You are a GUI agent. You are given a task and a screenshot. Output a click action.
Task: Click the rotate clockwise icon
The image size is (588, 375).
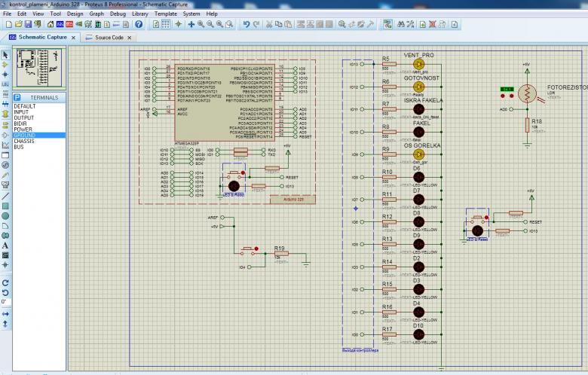tap(5, 282)
